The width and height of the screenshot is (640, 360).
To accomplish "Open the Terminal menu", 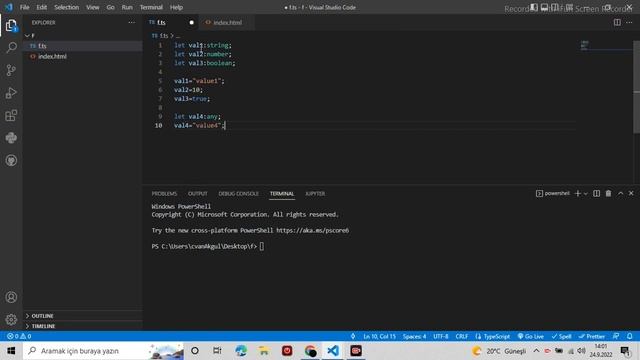I will 151,7.
